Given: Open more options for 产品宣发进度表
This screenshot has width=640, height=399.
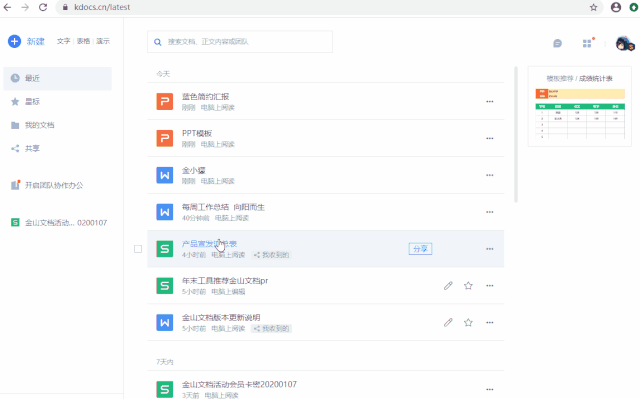Looking at the screenshot, I should tap(489, 249).
